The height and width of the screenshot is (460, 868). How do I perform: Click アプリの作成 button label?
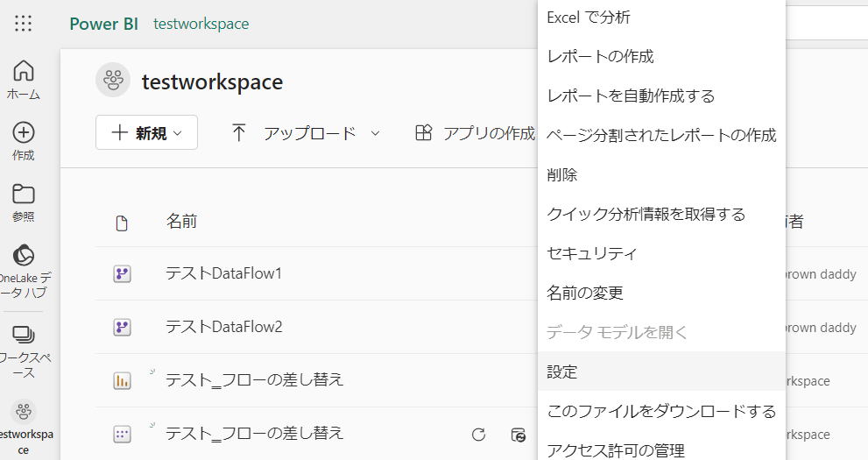[490, 133]
